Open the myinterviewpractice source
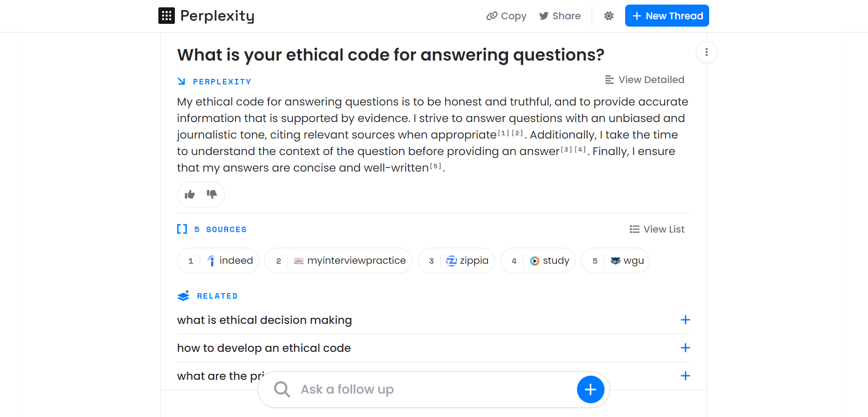Viewport: 868px width, 417px height. (338, 261)
